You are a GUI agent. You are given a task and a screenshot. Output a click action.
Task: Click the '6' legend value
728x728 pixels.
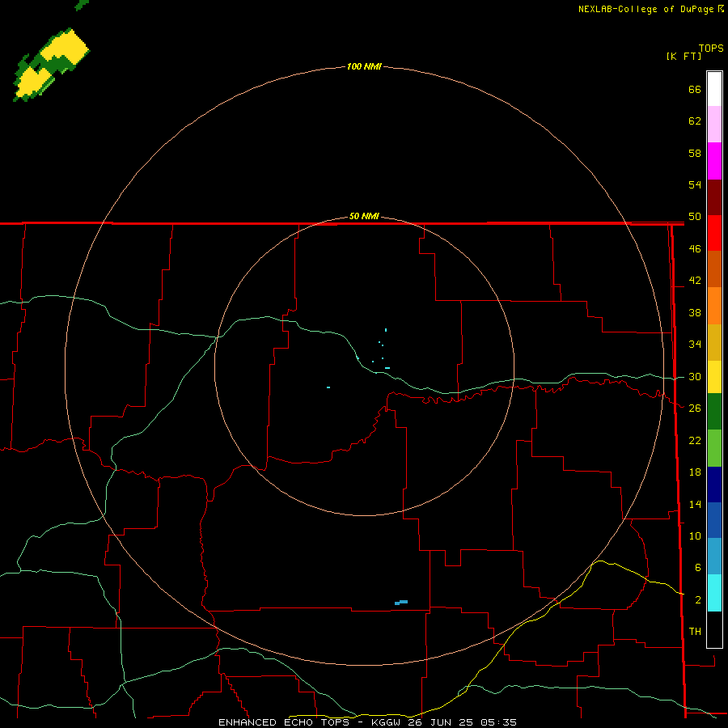click(698, 568)
